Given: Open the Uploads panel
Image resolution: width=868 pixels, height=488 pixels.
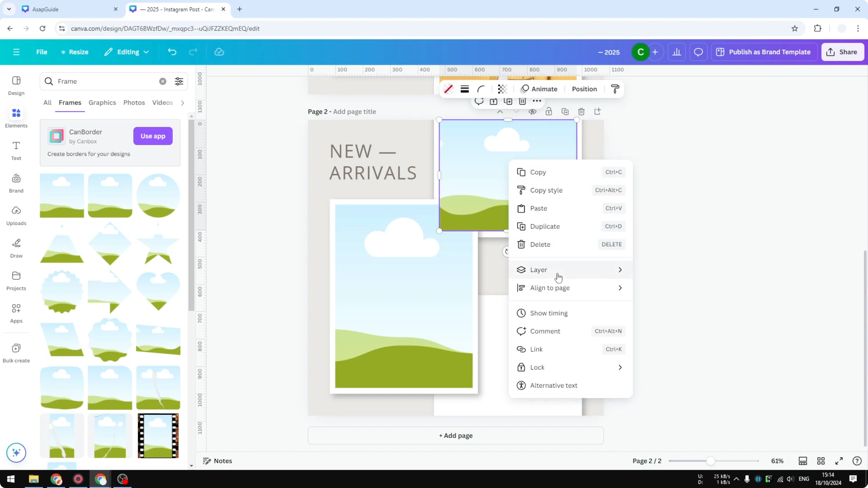Looking at the screenshot, I should click(x=16, y=215).
